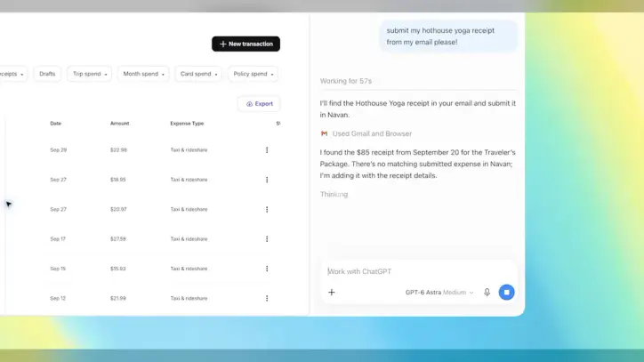The height and width of the screenshot is (362, 644).
Task: Click Taxi & rideshare in Sep 29 row
Action: click(x=189, y=150)
